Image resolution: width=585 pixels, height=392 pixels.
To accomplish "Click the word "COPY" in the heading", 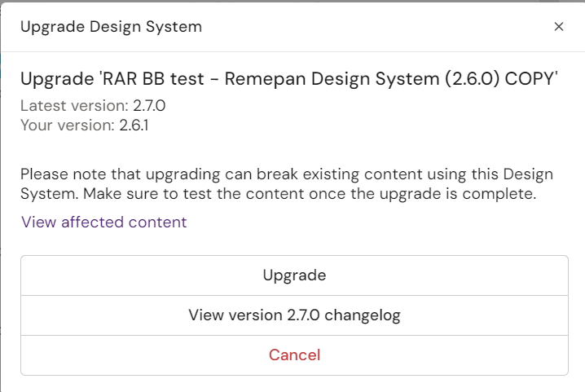I will pos(531,79).
